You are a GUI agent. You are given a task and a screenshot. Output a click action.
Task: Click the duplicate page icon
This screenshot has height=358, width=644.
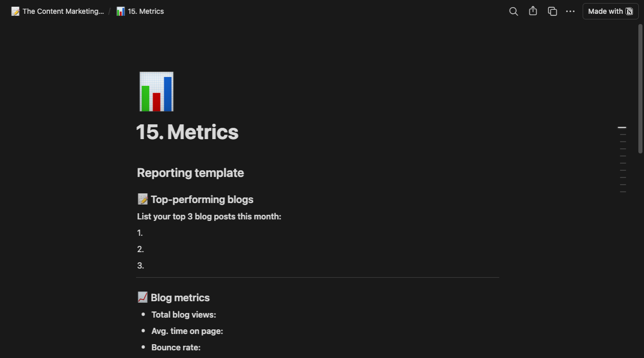point(553,11)
